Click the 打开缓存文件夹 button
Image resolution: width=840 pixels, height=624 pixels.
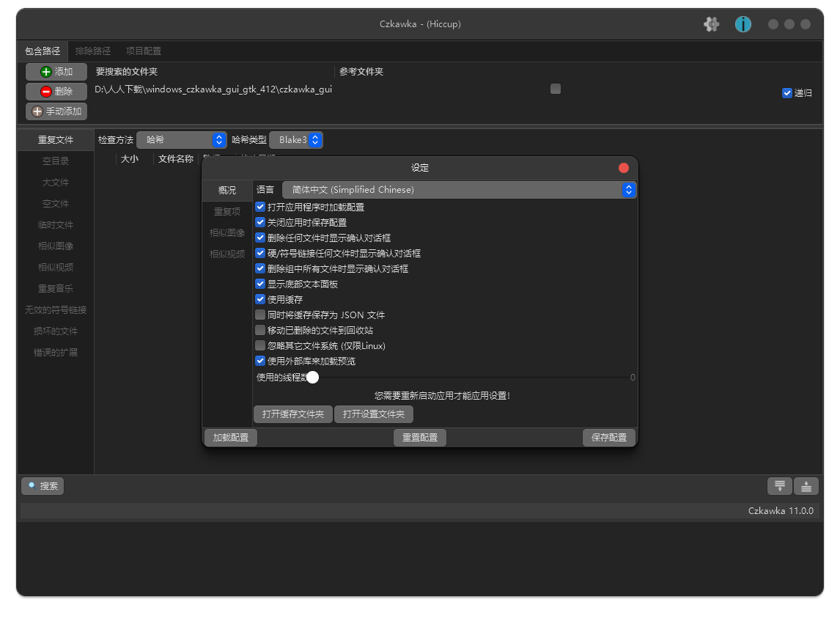tap(293, 414)
